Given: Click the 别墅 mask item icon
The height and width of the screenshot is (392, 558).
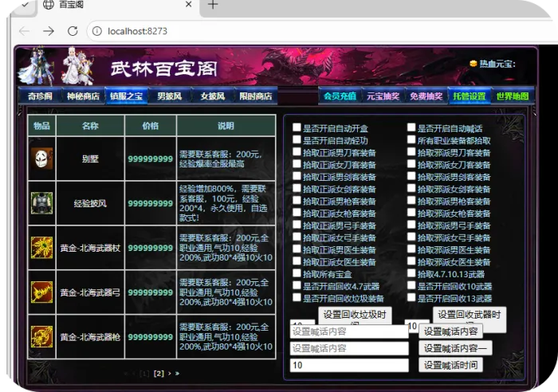Looking at the screenshot, I should click(x=41, y=159).
